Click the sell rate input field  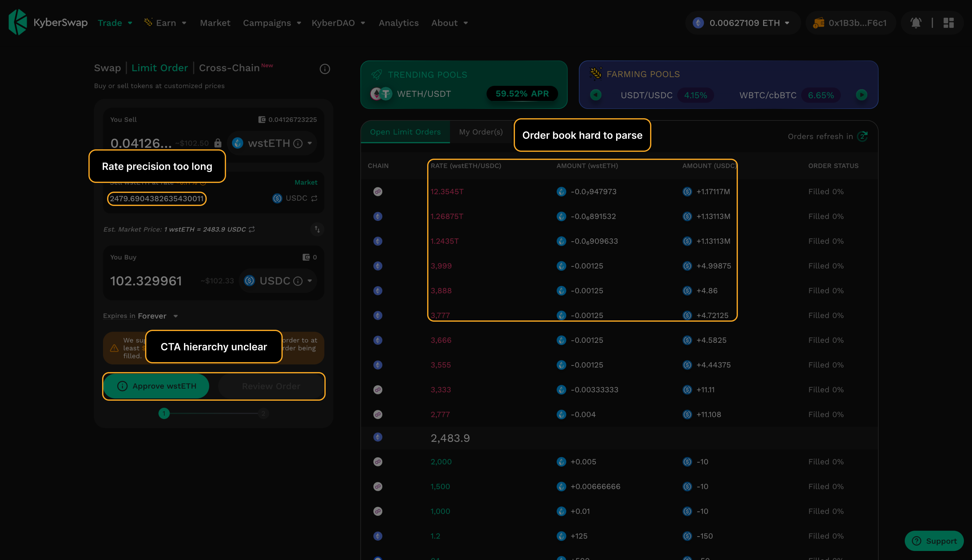pos(157,199)
